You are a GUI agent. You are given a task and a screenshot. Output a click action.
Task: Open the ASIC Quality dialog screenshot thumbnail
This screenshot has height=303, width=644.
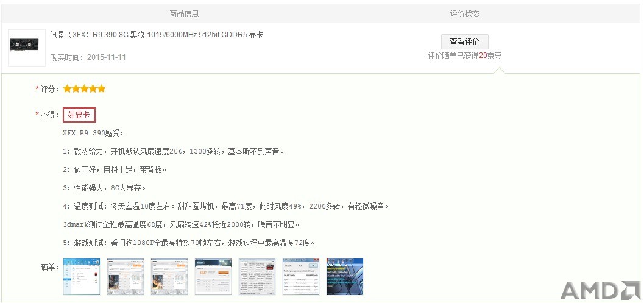point(301,277)
